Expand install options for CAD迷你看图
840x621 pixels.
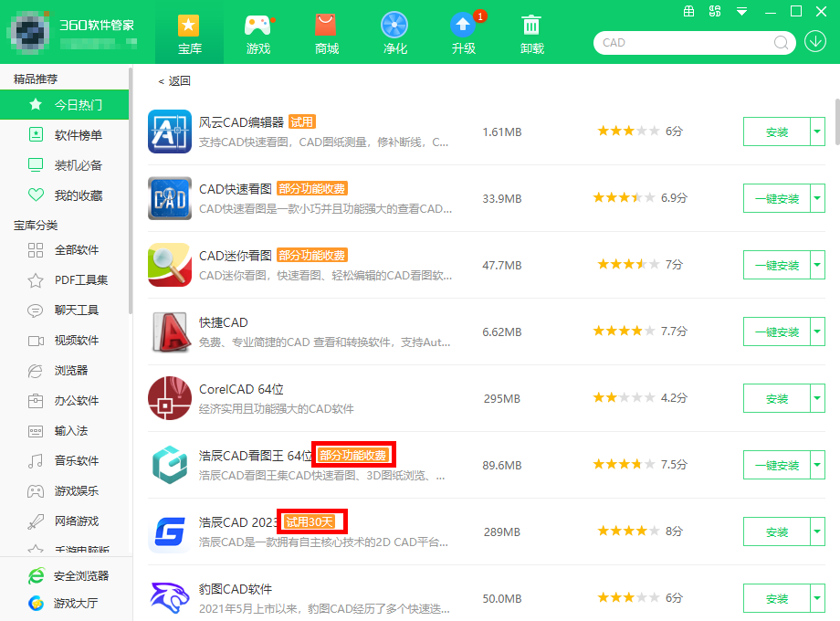pyautogui.click(x=817, y=265)
